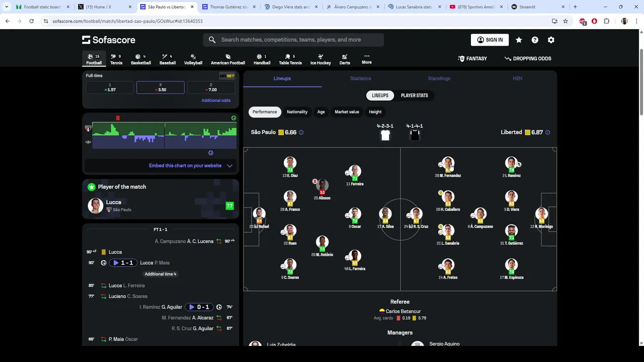Open Lucca player of the match
Viewport: 644px width, 362px height.
pyautogui.click(x=160, y=206)
